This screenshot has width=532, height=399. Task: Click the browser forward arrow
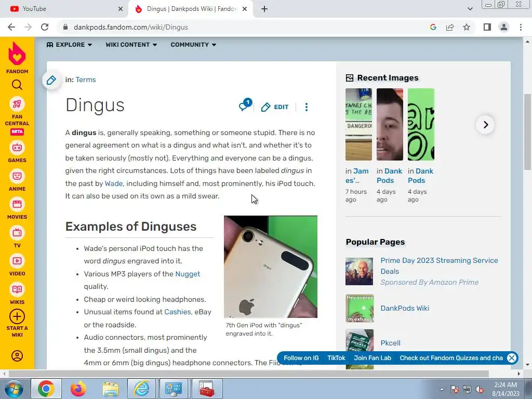pos(28,27)
